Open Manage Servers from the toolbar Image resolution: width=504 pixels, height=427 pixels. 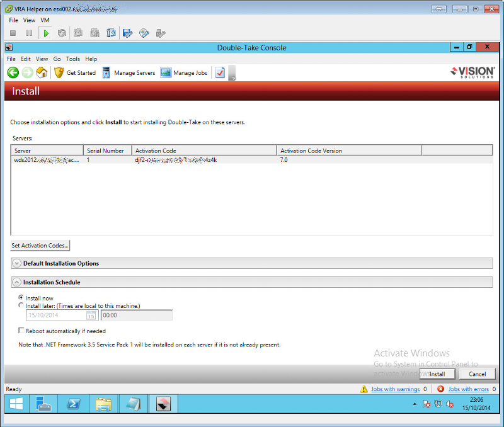pyautogui.click(x=129, y=73)
